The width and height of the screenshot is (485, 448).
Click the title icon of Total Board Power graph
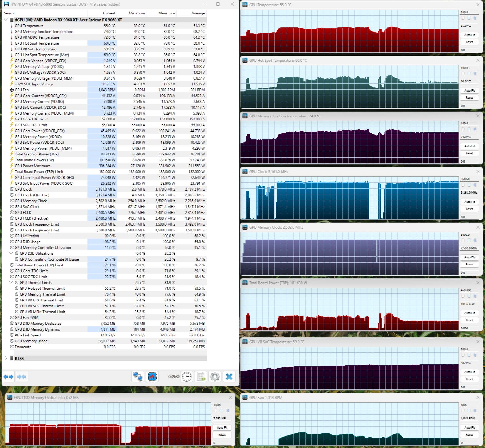(245, 283)
